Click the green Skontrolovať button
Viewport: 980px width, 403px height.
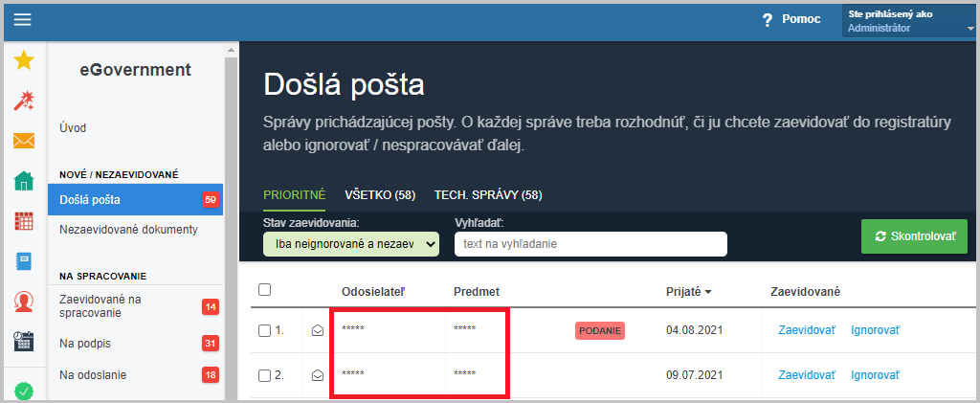[x=914, y=236]
